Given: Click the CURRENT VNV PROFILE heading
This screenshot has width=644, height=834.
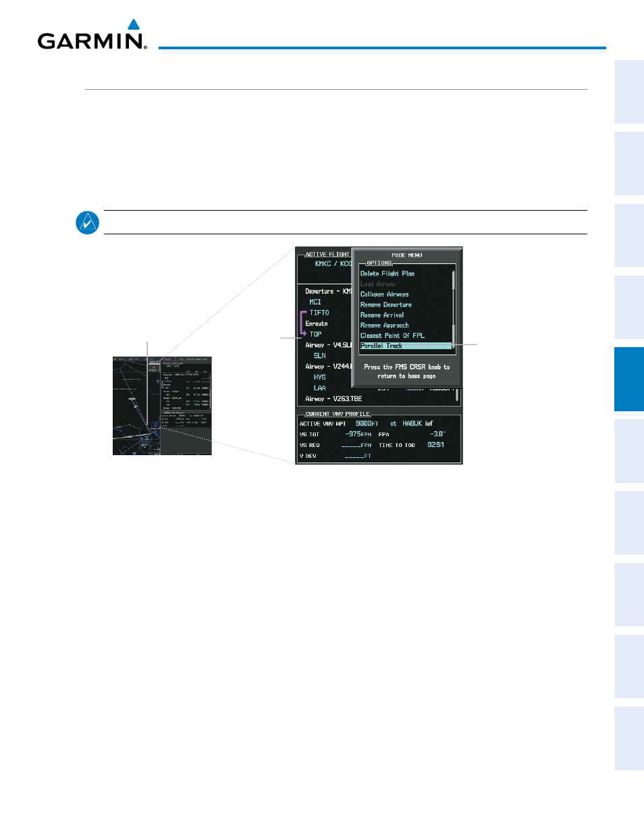Looking at the screenshot, I should click(x=338, y=414).
